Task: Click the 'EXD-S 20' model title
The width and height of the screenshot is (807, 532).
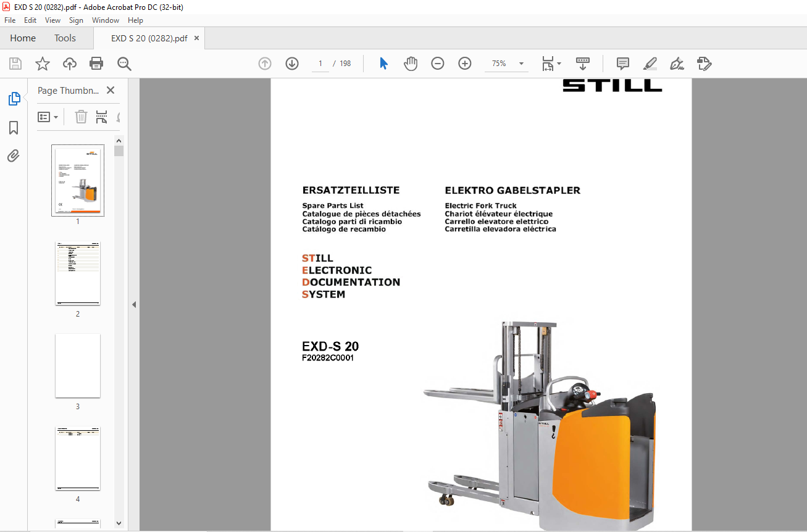Action: pyautogui.click(x=330, y=346)
